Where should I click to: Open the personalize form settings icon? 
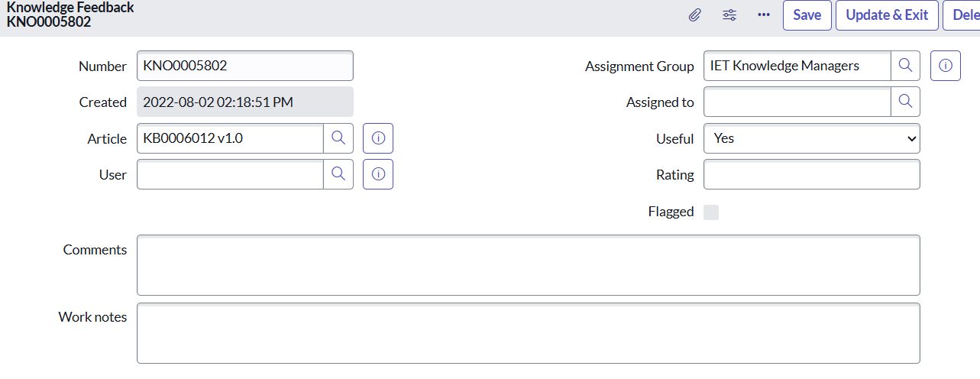pyautogui.click(x=729, y=15)
